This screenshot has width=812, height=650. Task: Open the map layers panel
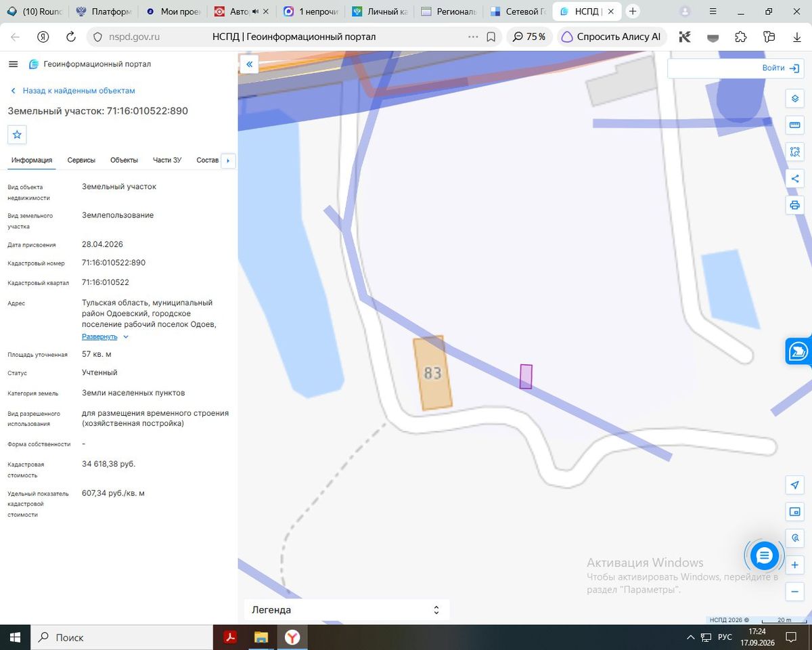(x=795, y=99)
